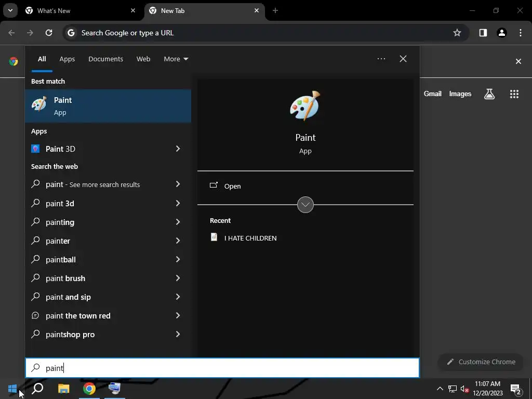532x399 pixels.
Task: Open the notification center icon
Action: tap(515, 389)
